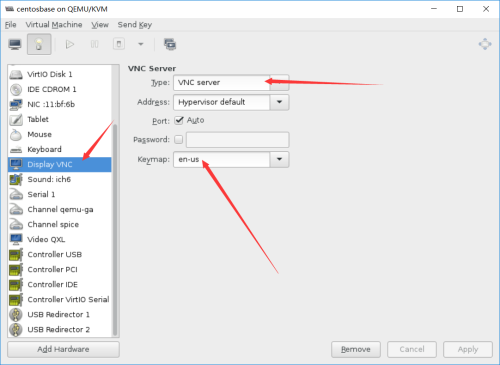The height and width of the screenshot is (365, 500).
Task: Close the centosbase window
Action: (x=486, y=9)
